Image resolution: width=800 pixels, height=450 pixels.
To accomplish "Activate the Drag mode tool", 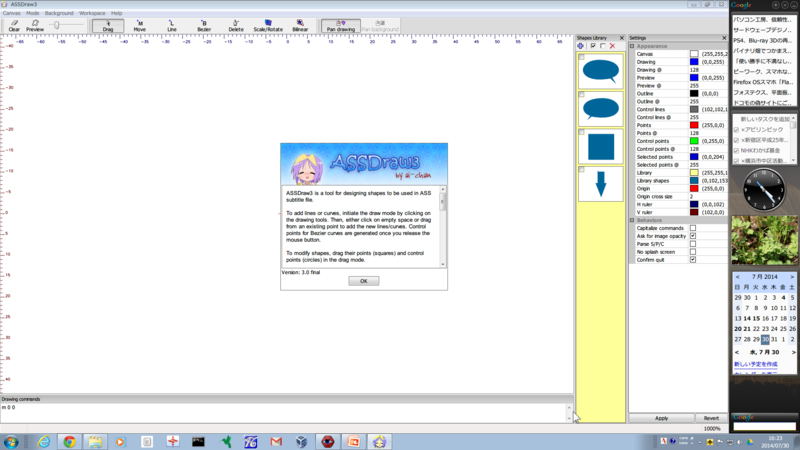I will tap(108, 26).
